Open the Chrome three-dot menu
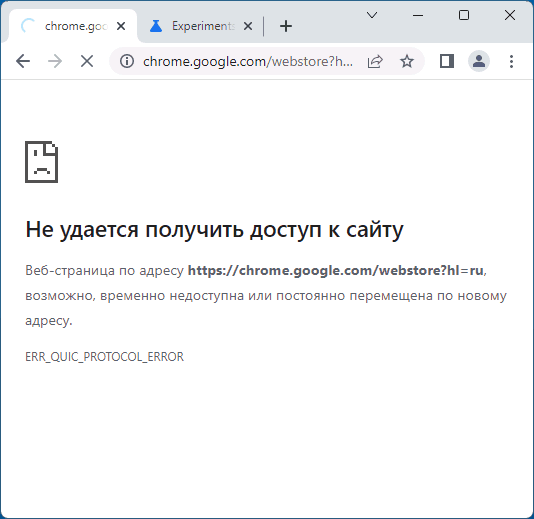 click(x=511, y=62)
